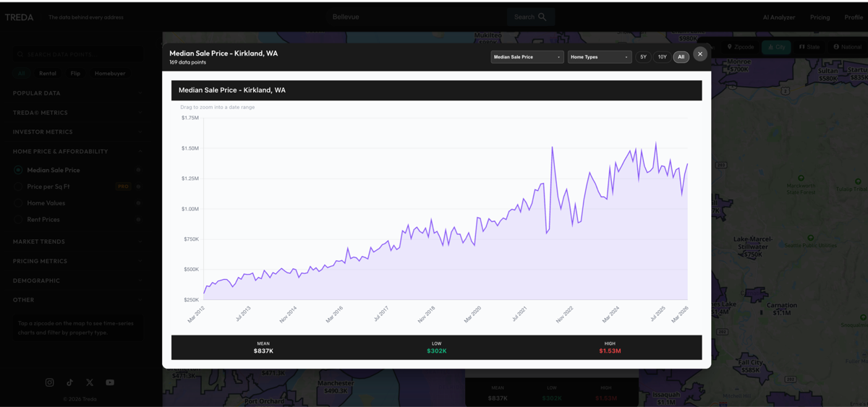
Task: Expand the Popular Data section
Action: (x=77, y=93)
